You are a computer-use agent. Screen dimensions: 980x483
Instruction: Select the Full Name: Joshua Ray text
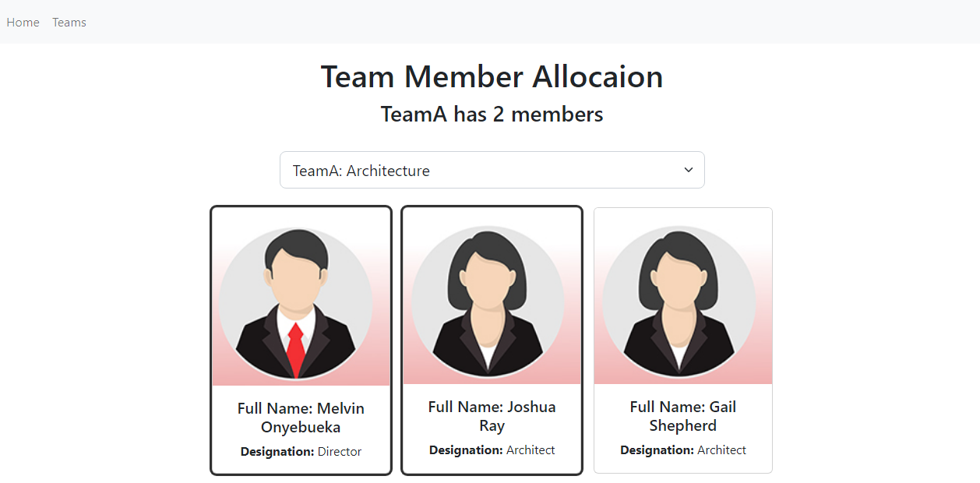click(492, 416)
